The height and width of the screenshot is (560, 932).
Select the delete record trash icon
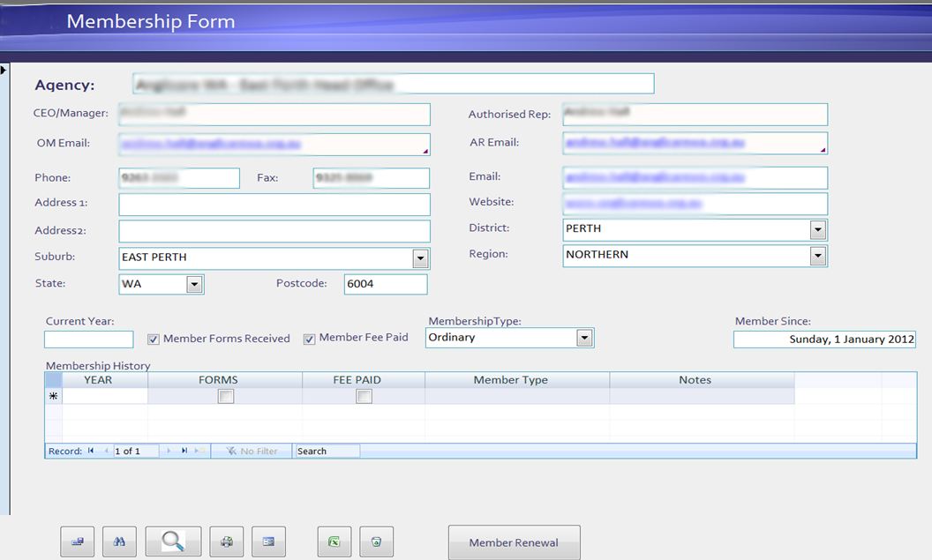[x=377, y=541]
